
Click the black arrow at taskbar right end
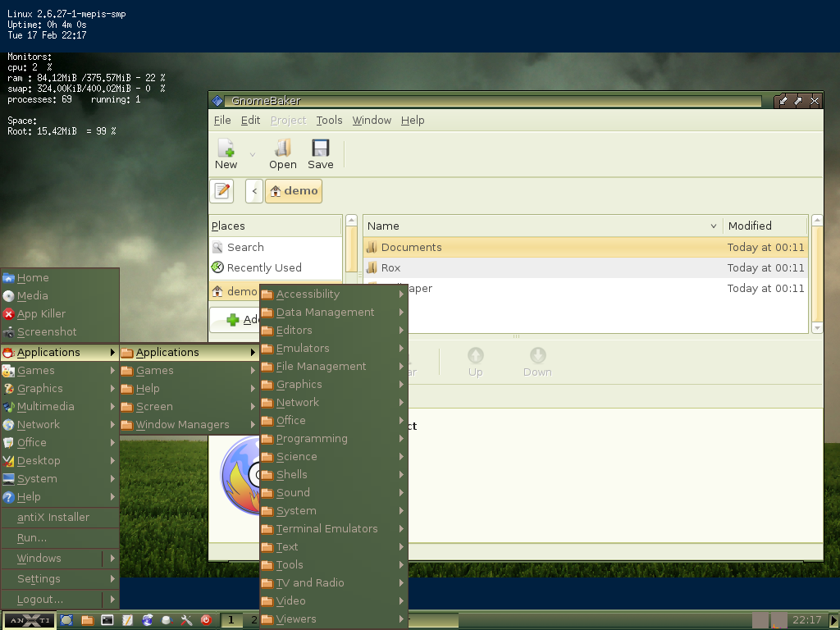(x=833, y=620)
